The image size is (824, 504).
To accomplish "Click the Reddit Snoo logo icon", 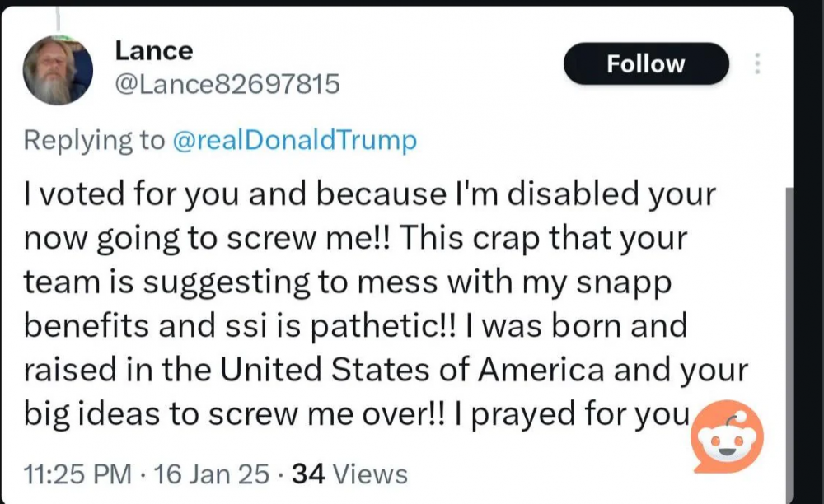I will [x=726, y=436].
